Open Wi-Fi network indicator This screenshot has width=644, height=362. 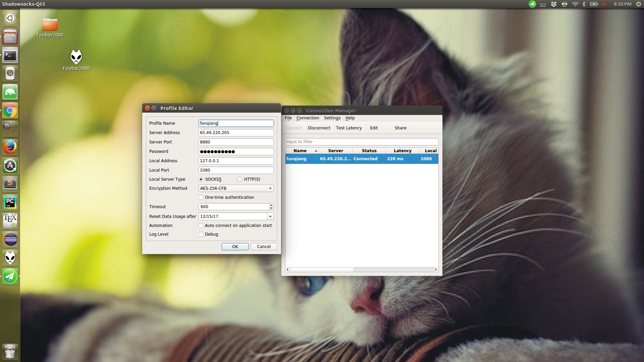click(575, 4)
